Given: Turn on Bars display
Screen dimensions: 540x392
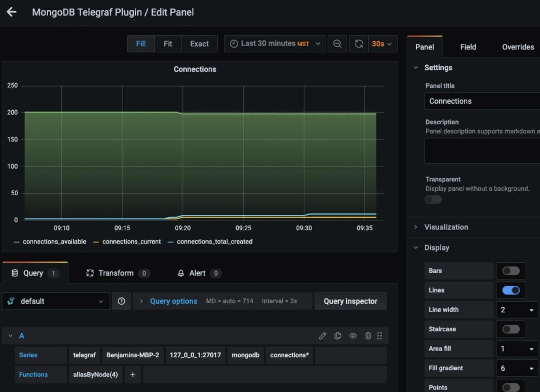Looking at the screenshot, I should click(x=511, y=271).
